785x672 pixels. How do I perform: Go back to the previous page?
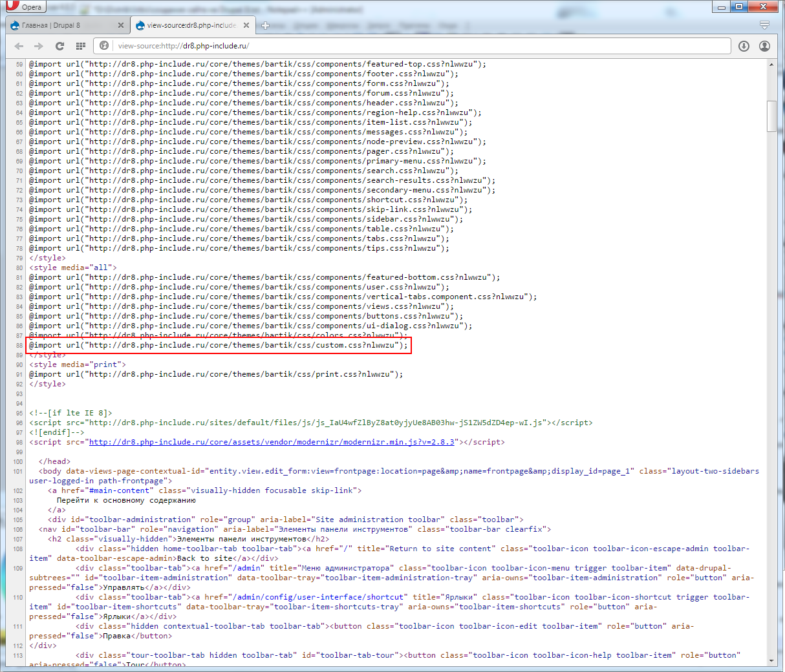click(x=19, y=46)
